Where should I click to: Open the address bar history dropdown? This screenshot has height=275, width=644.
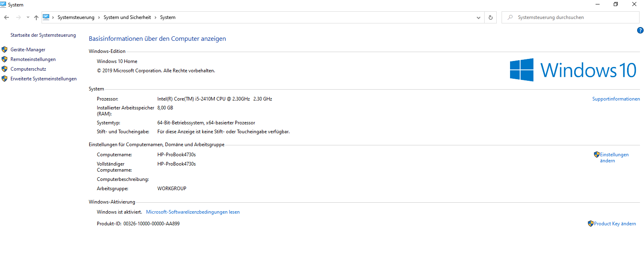(x=479, y=17)
